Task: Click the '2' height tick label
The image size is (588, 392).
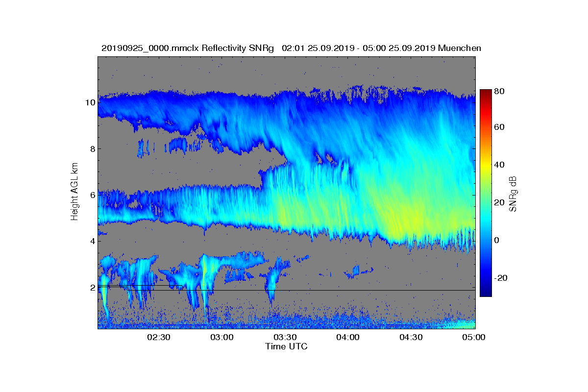Action: click(93, 287)
